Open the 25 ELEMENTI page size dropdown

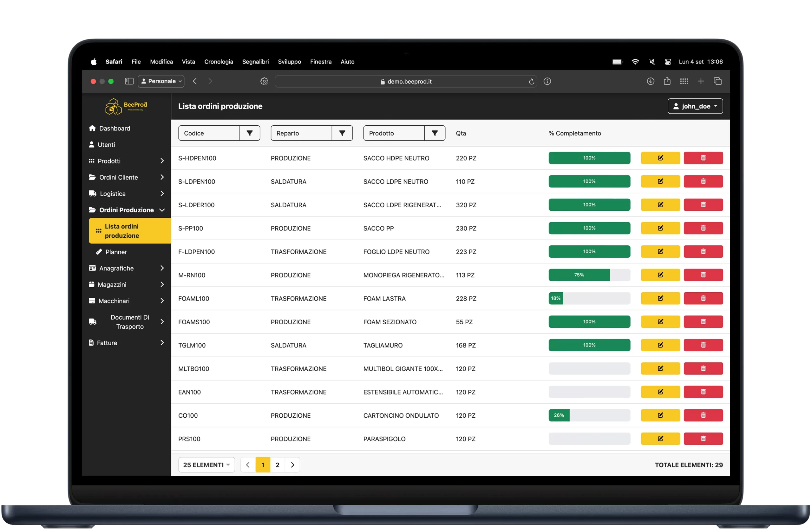(206, 465)
